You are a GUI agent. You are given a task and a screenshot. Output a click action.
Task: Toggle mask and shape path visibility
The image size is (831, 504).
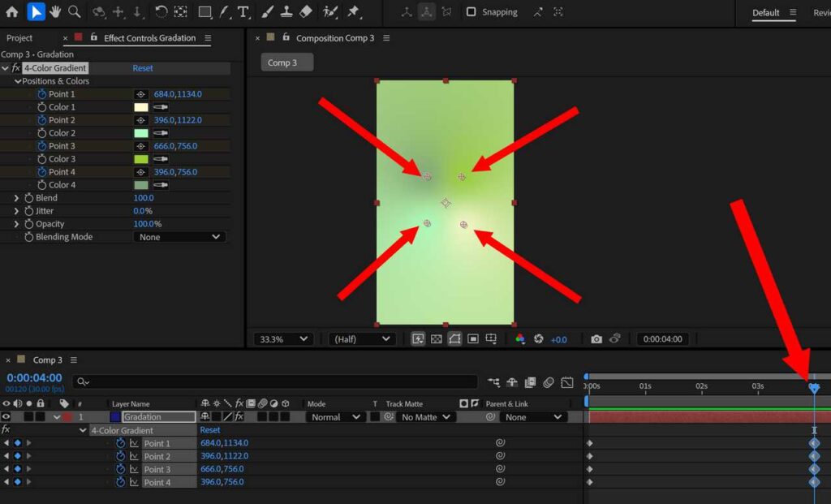(x=454, y=339)
